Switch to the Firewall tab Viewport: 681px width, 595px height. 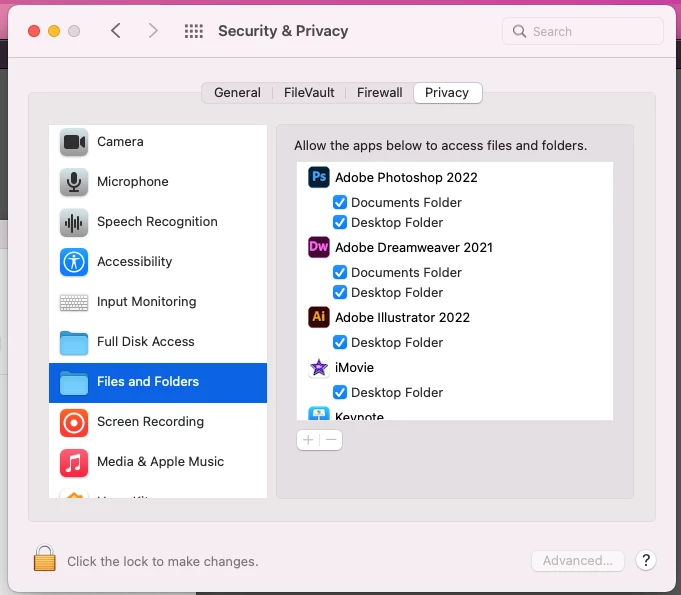tap(380, 93)
